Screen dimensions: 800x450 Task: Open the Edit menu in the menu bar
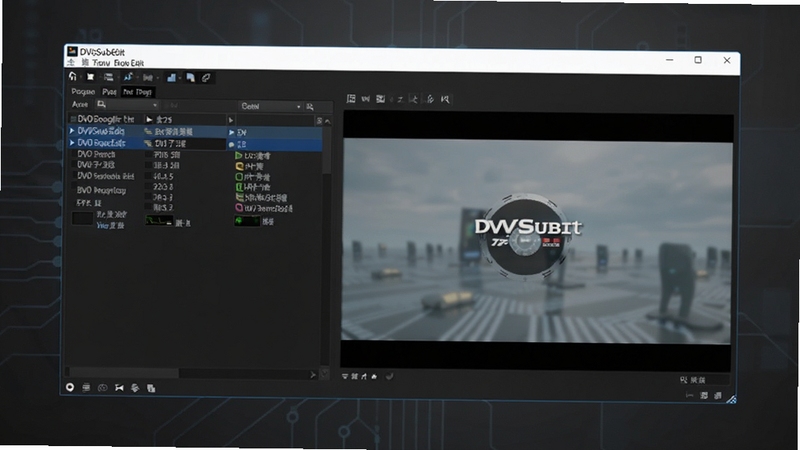136,63
